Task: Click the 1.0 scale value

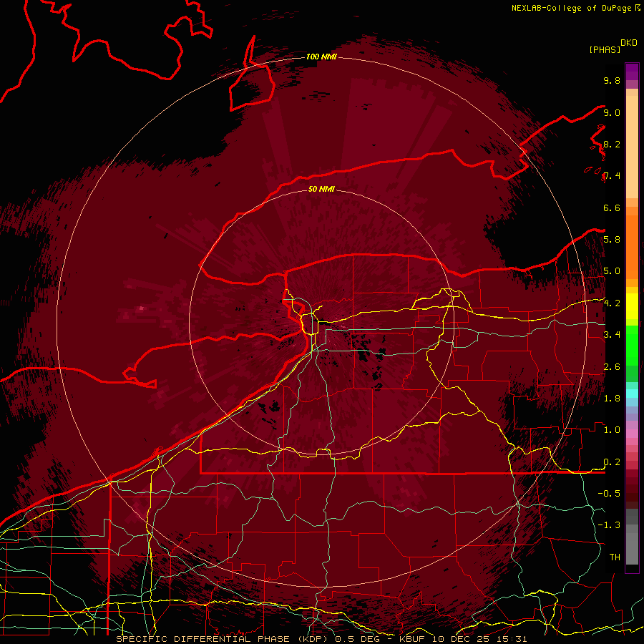Action: click(612, 430)
